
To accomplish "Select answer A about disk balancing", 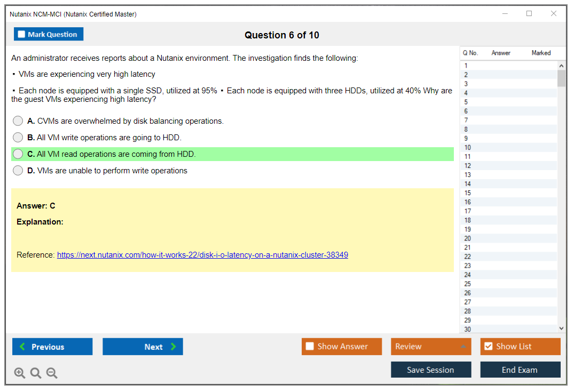I will [18, 121].
